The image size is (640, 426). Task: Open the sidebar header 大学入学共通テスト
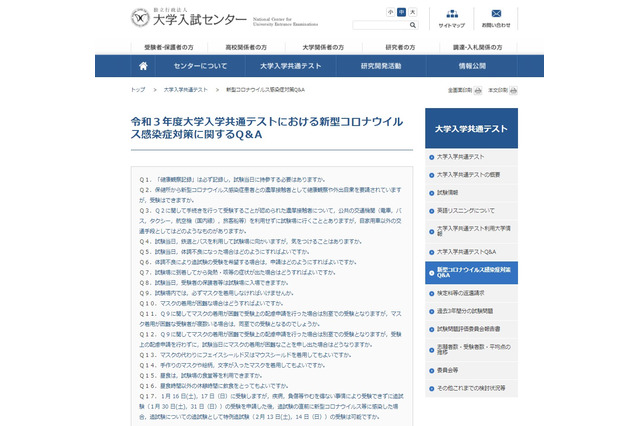tap(471, 129)
